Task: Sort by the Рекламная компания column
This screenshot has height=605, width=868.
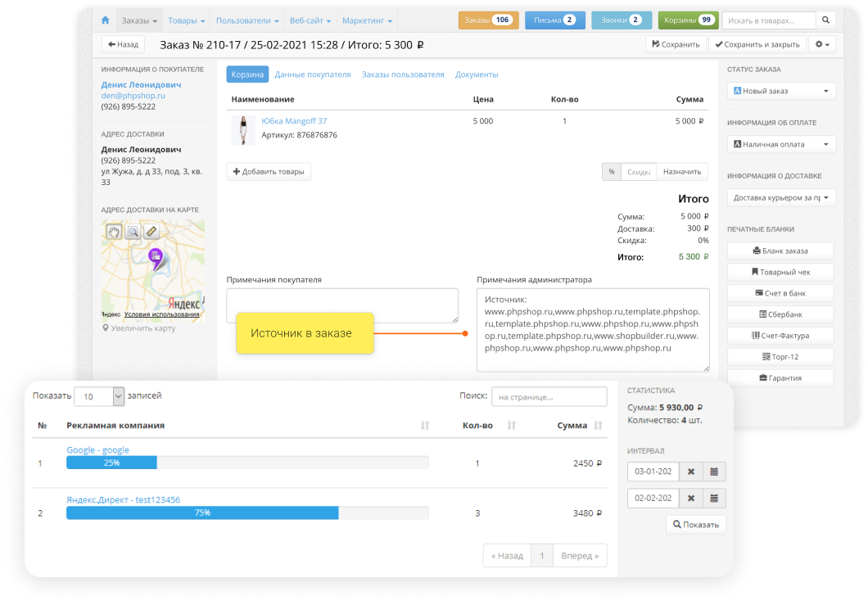Action: 425,425
